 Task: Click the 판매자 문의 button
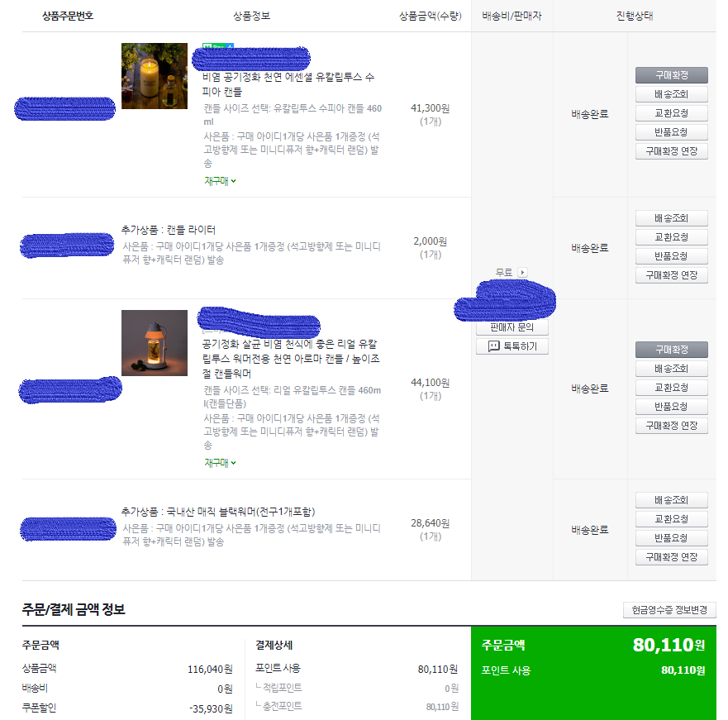512,327
